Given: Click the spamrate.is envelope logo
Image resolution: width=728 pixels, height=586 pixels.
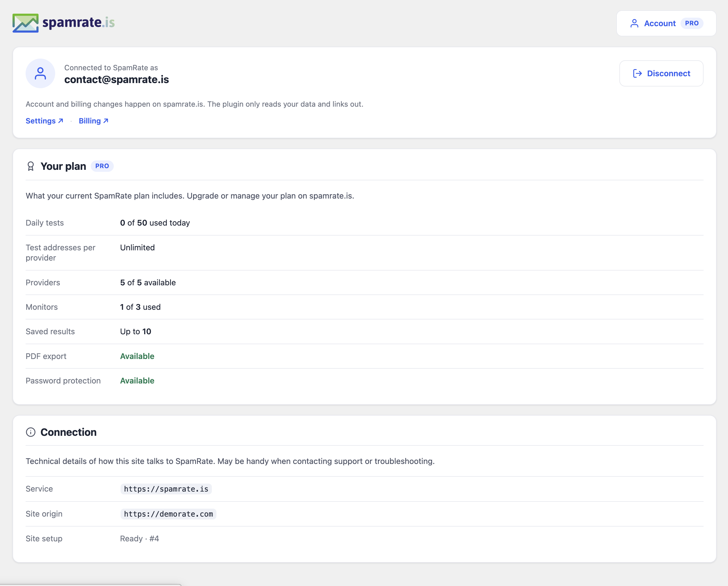Looking at the screenshot, I should [x=25, y=23].
